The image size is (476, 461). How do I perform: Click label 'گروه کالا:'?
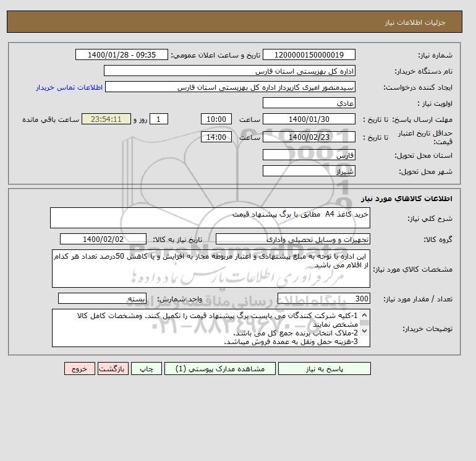(438, 239)
